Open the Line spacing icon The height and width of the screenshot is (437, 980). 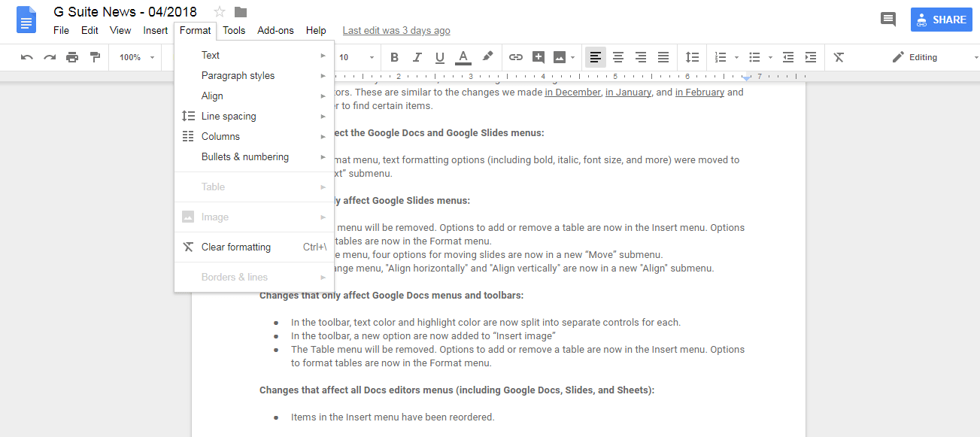point(691,56)
